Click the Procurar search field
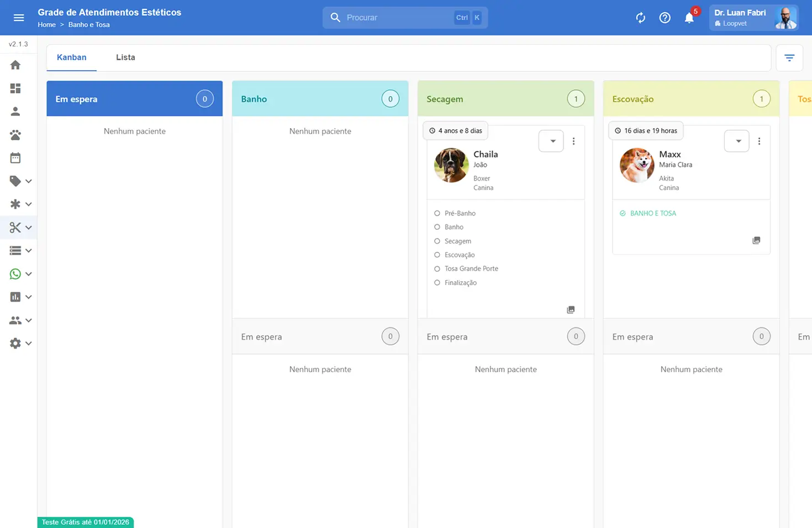Screen dimensions: 812x528 398,18
